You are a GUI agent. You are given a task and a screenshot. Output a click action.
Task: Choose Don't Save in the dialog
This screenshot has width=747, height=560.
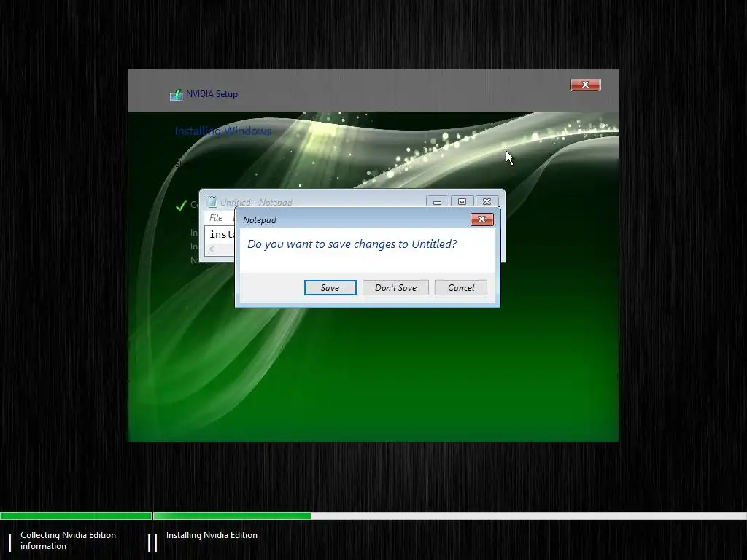395,287
